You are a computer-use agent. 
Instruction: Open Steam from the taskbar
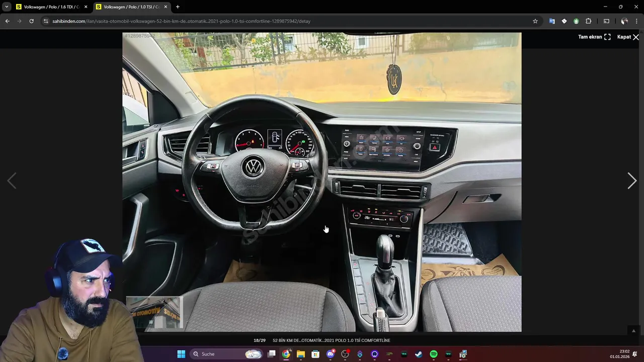[x=419, y=354]
